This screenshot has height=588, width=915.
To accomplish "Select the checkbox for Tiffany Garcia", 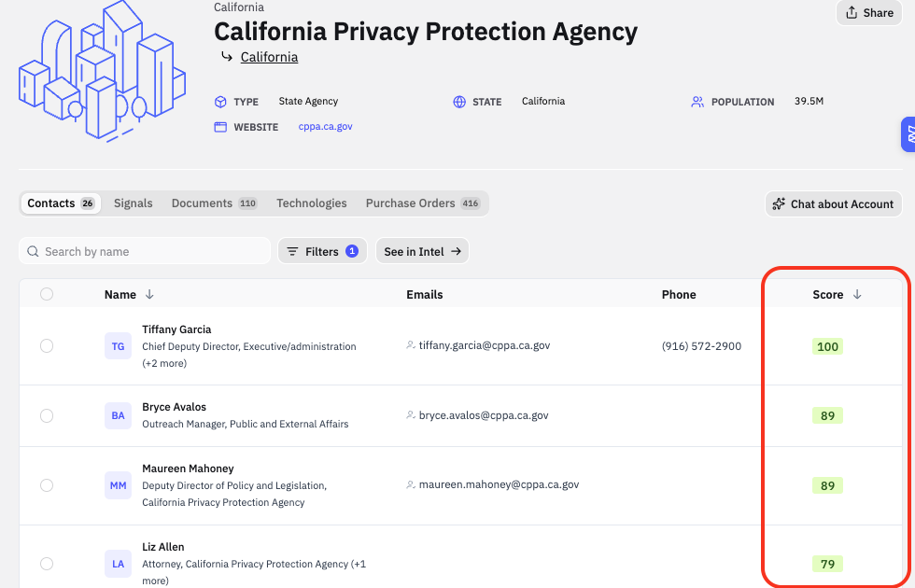I will pos(47,346).
